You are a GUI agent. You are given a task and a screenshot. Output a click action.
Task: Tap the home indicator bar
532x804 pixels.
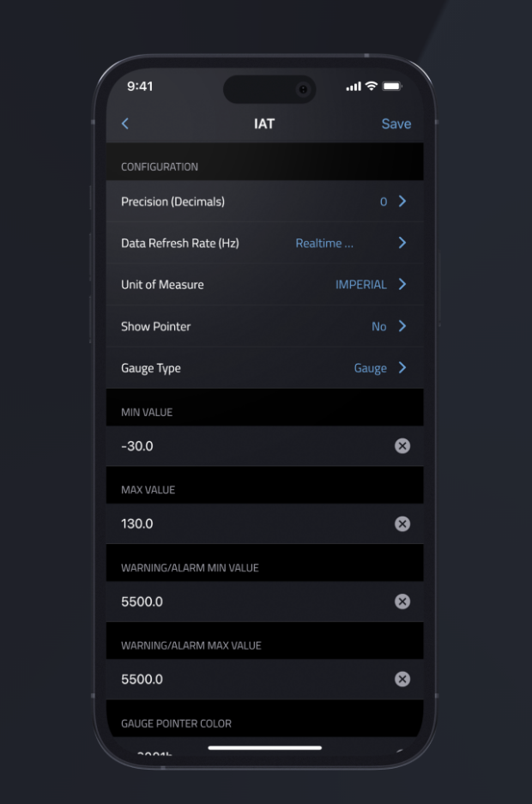[x=265, y=748]
